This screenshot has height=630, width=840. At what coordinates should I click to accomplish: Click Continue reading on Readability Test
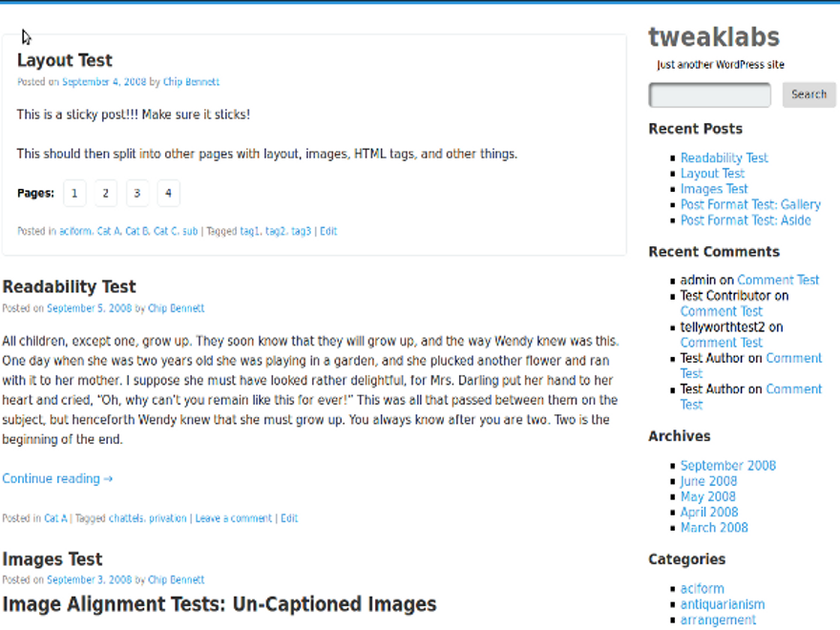pyautogui.click(x=57, y=478)
